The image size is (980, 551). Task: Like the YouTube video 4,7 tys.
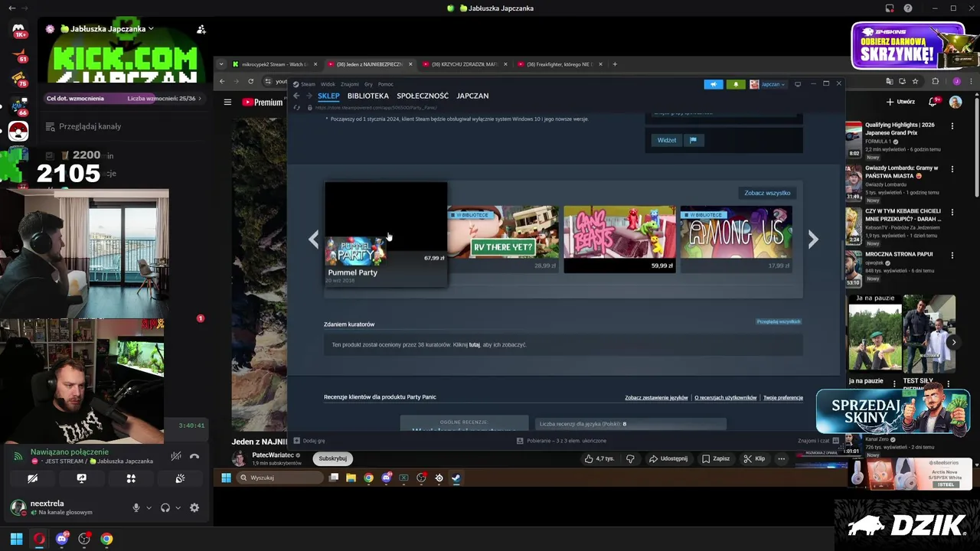tap(599, 458)
